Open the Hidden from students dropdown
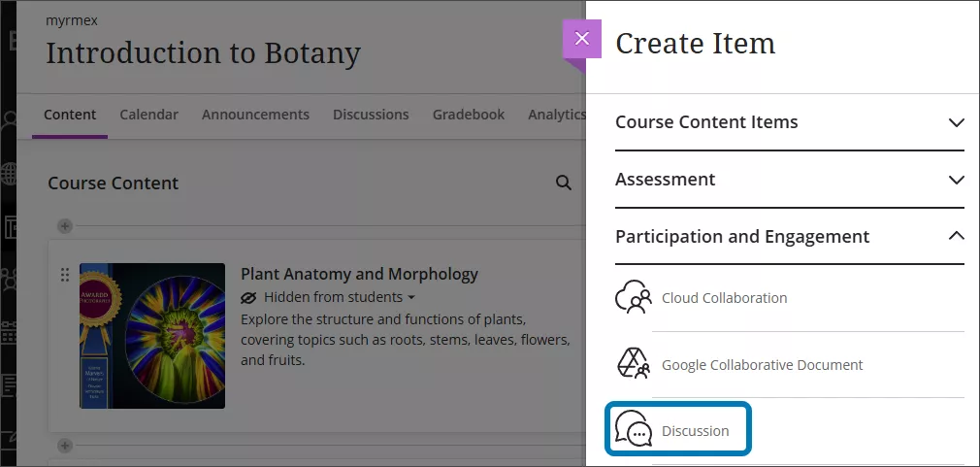 [x=411, y=297]
